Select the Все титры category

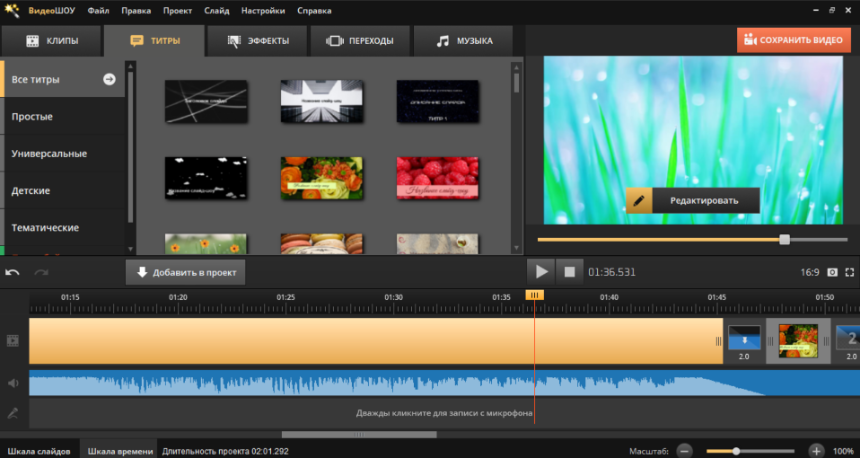click(x=64, y=79)
